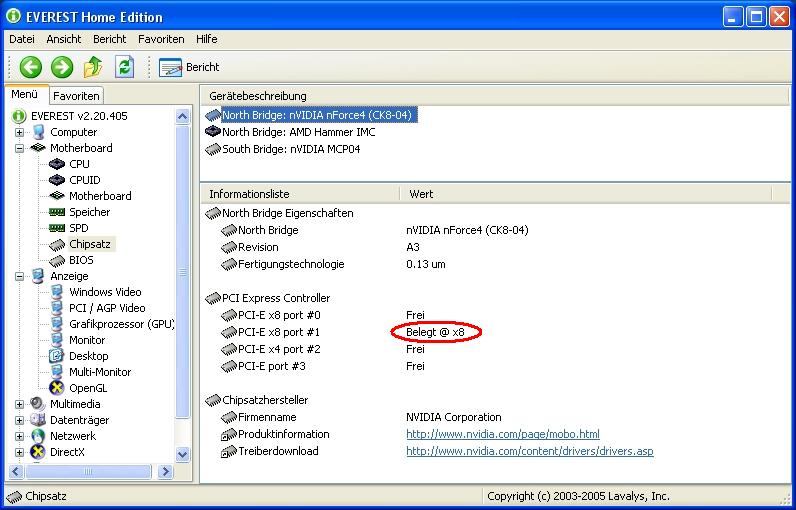Click the Refresh toolbar icon
Viewport: 796px width, 510px height.
point(124,67)
